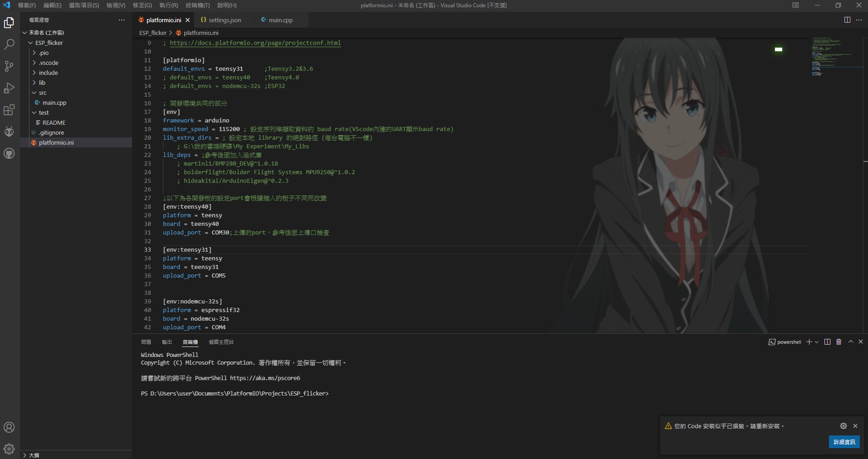Click the PowerShell prompt line in terminal
Viewport: 868px width, 459px height.
click(x=235, y=393)
